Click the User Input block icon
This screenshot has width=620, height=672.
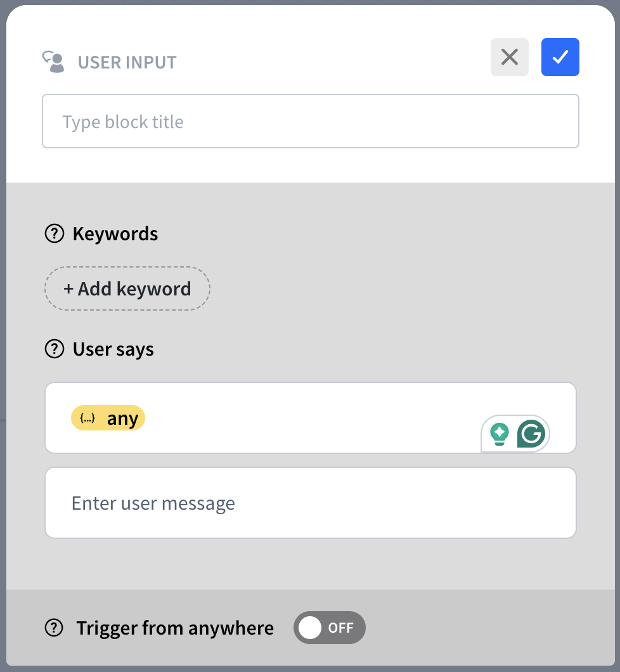click(x=54, y=62)
